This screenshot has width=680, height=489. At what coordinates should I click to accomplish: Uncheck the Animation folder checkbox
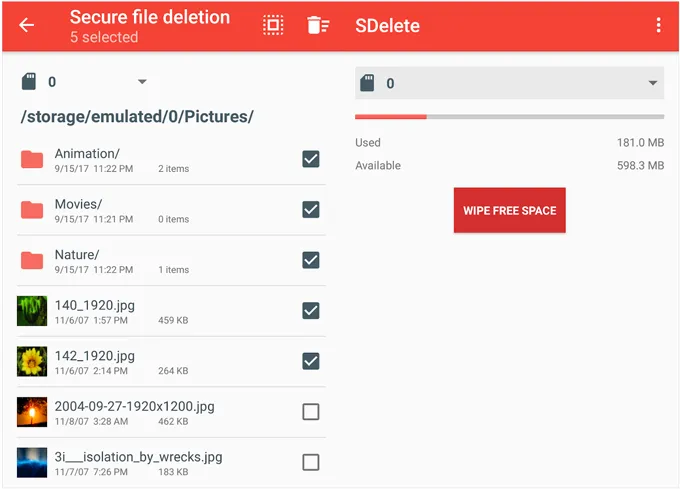311,159
